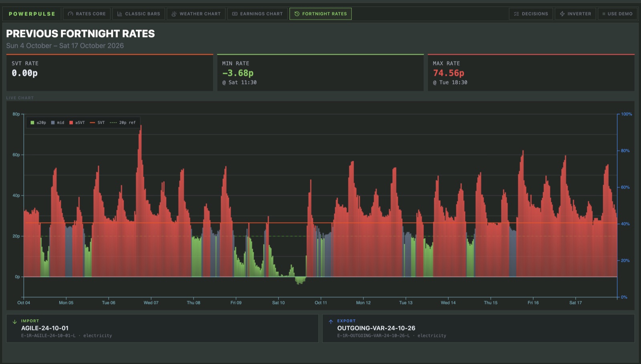
Task: Click the SVT line legend marker
Action: tap(93, 123)
